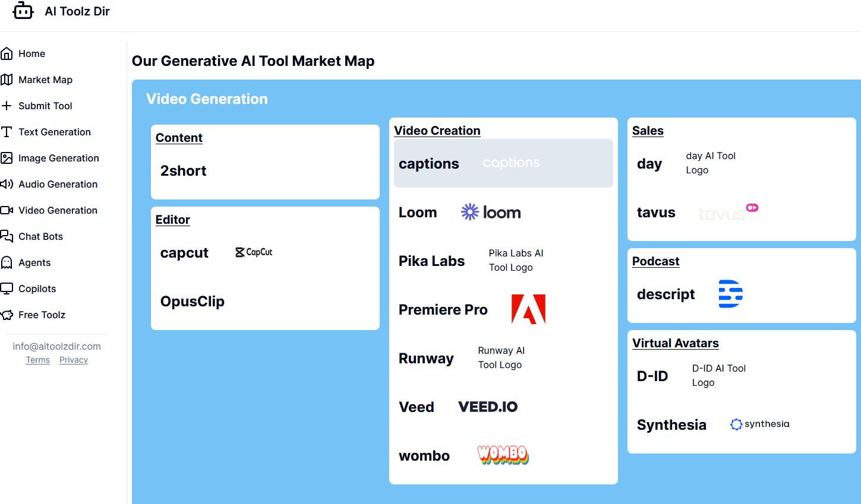Open the Submit Tool page

[x=45, y=106]
